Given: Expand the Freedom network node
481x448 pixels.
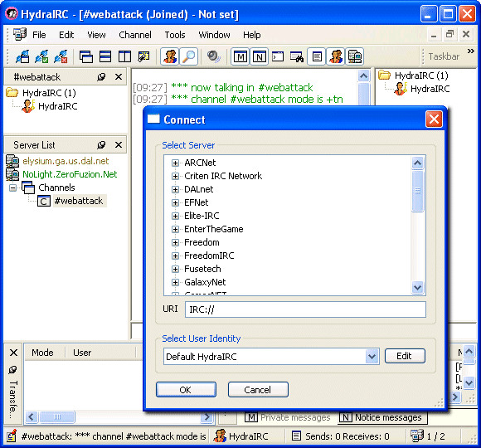Looking at the screenshot, I should coord(175,242).
